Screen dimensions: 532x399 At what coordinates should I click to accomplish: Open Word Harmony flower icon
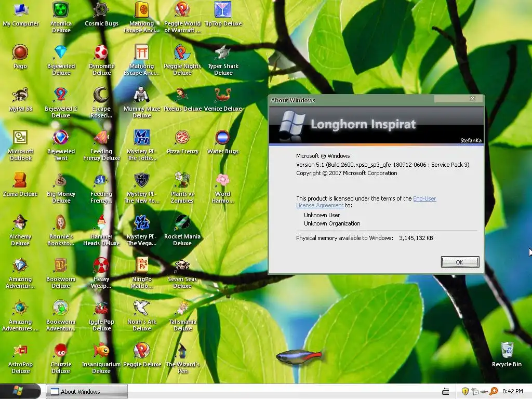click(222, 188)
